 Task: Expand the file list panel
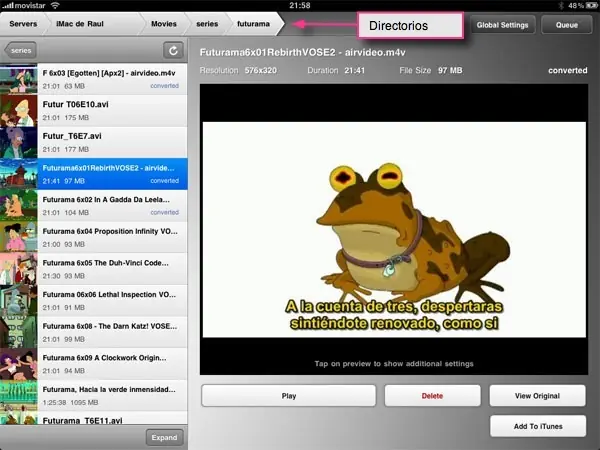click(164, 437)
